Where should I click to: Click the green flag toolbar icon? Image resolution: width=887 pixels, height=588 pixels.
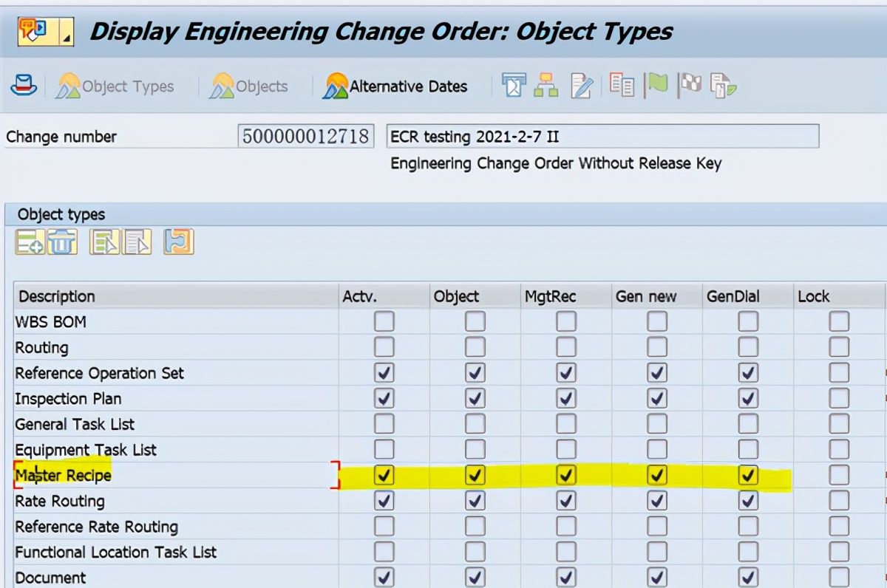pyautogui.click(x=656, y=85)
